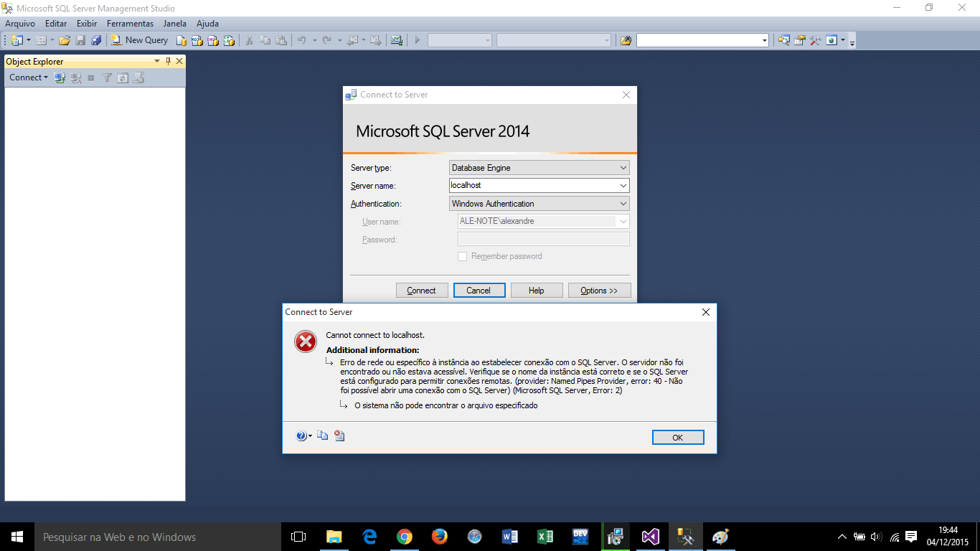The height and width of the screenshot is (551, 980).
Task: Pin the Object Explorer panel
Action: click(169, 61)
